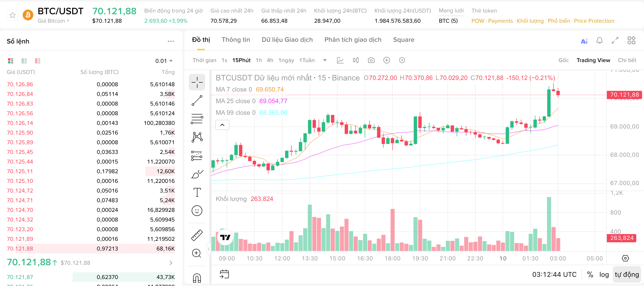Click the 70.125,11 sell order row
The image size is (644, 286).
click(x=91, y=171)
